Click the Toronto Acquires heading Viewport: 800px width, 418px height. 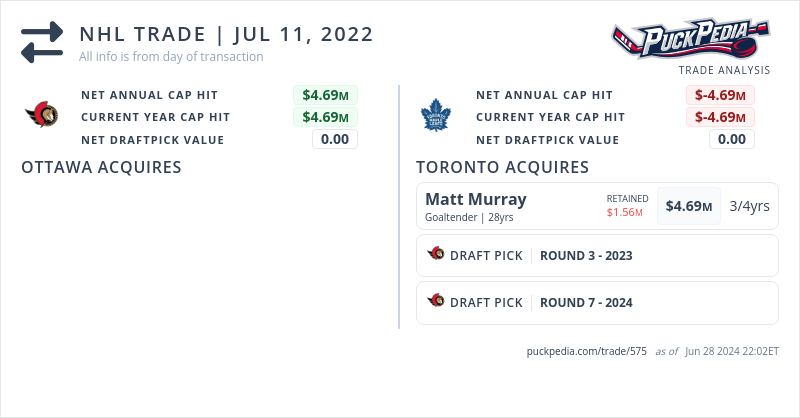click(x=502, y=167)
